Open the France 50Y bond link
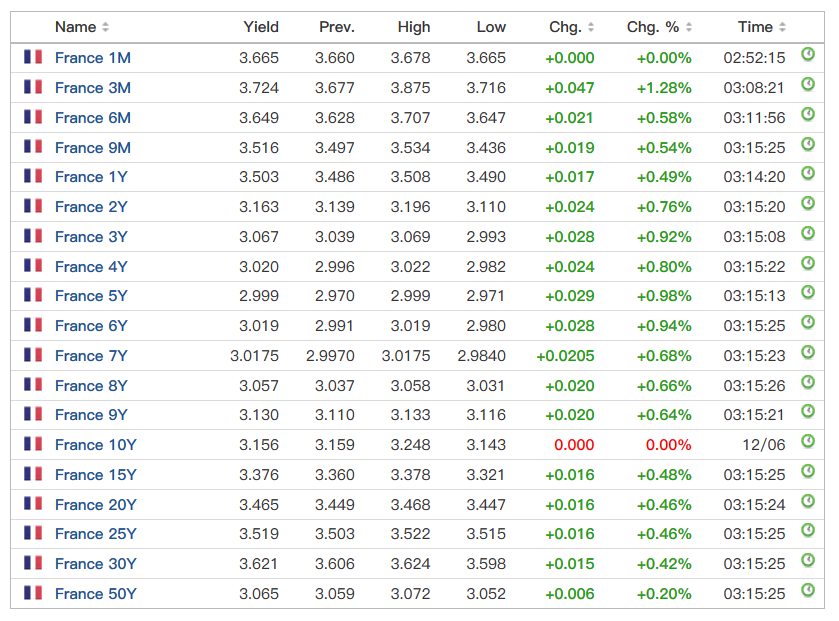The image size is (839, 621). pyautogui.click(x=96, y=594)
